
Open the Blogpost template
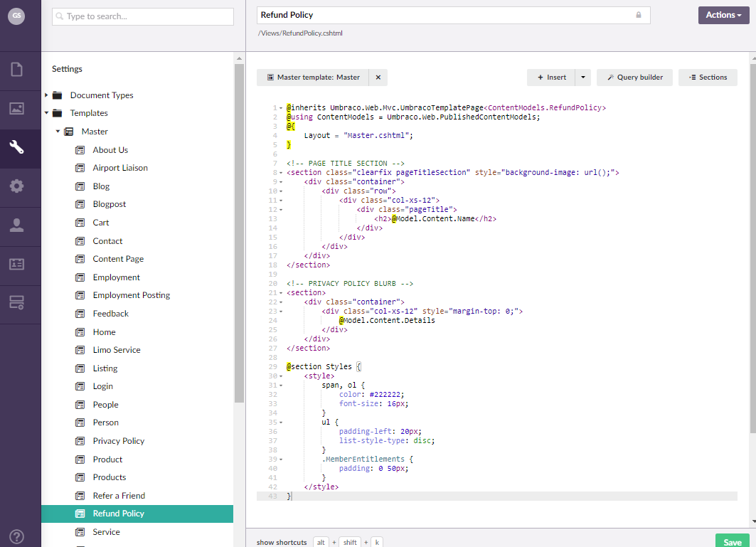click(109, 205)
